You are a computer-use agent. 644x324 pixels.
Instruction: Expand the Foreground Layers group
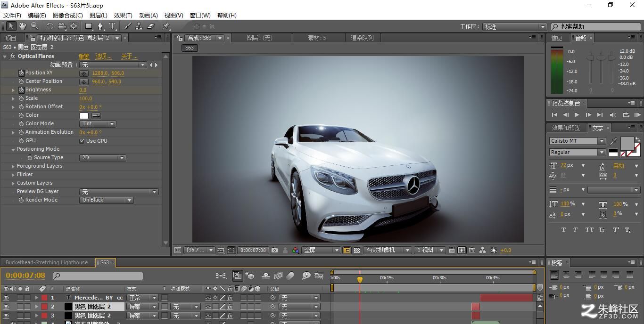[x=13, y=166]
